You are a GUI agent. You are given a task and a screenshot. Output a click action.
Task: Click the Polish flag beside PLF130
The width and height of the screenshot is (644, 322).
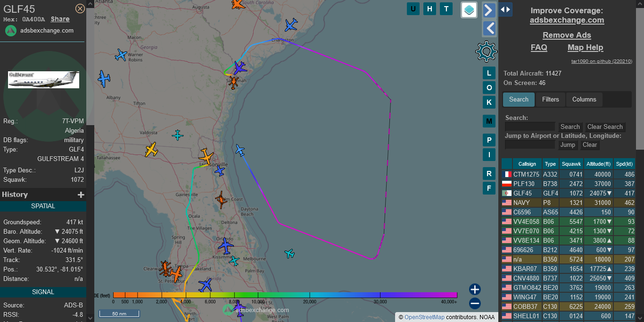coord(507,184)
